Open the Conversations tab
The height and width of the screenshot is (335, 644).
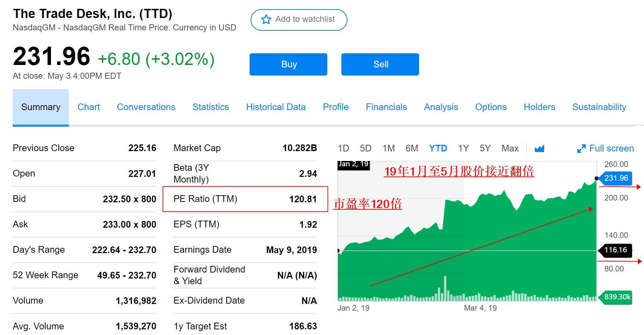[146, 107]
